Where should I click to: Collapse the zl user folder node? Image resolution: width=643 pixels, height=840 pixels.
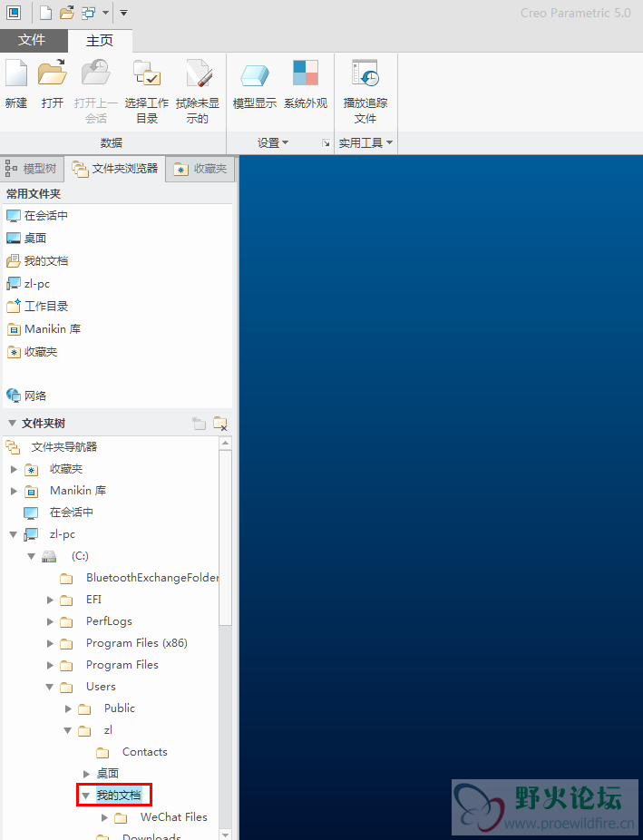tap(67, 731)
